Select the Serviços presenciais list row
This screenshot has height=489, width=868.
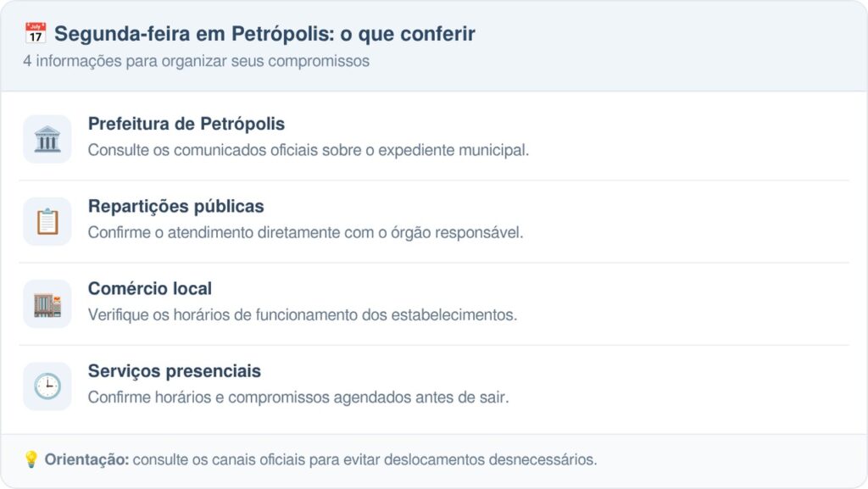[x=434, y=386]
